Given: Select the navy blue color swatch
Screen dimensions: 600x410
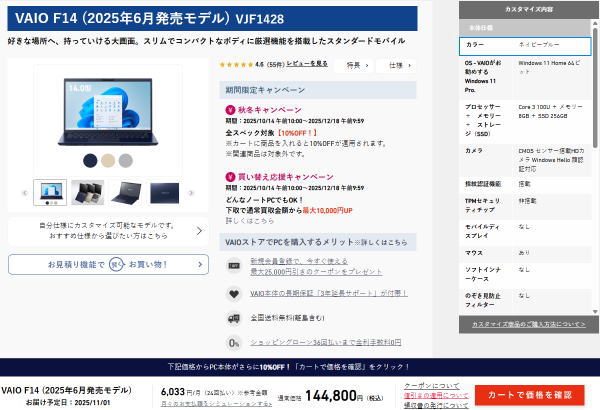Looking at the screenshot, I should 89,160.
